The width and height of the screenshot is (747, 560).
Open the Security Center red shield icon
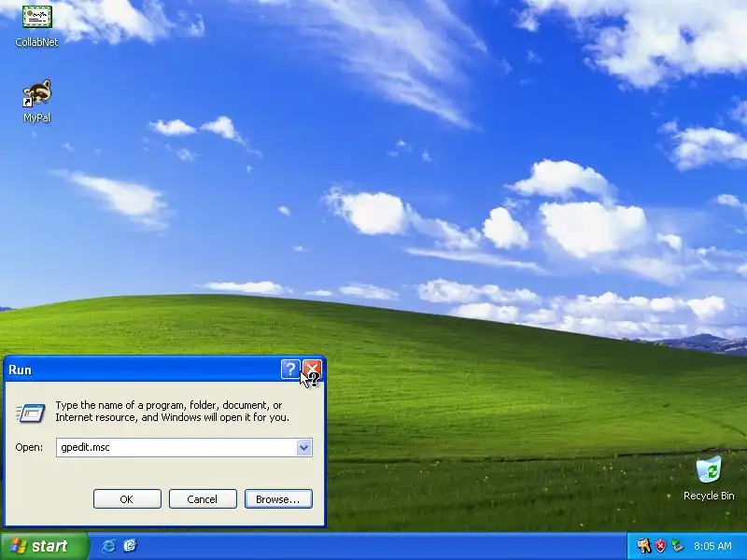(x=660, y=546)
